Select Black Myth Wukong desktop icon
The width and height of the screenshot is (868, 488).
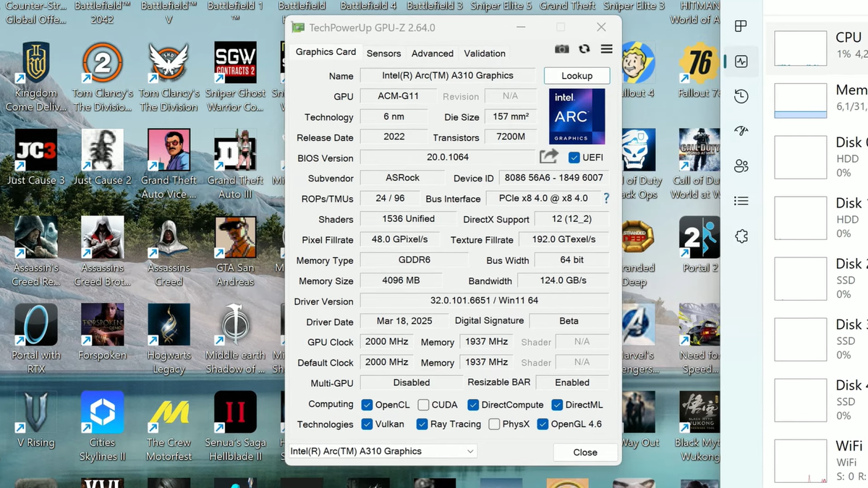coord(699,427)
